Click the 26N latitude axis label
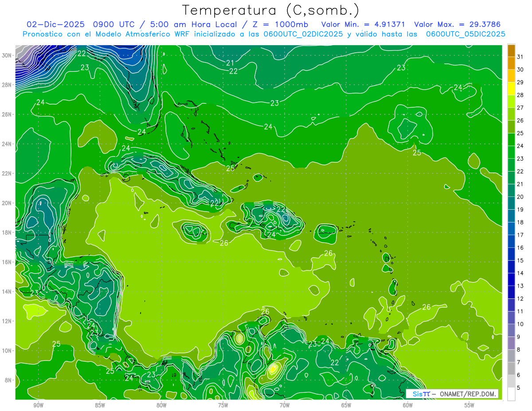Screen dimensions: 532x411 (x=7, y=114)
